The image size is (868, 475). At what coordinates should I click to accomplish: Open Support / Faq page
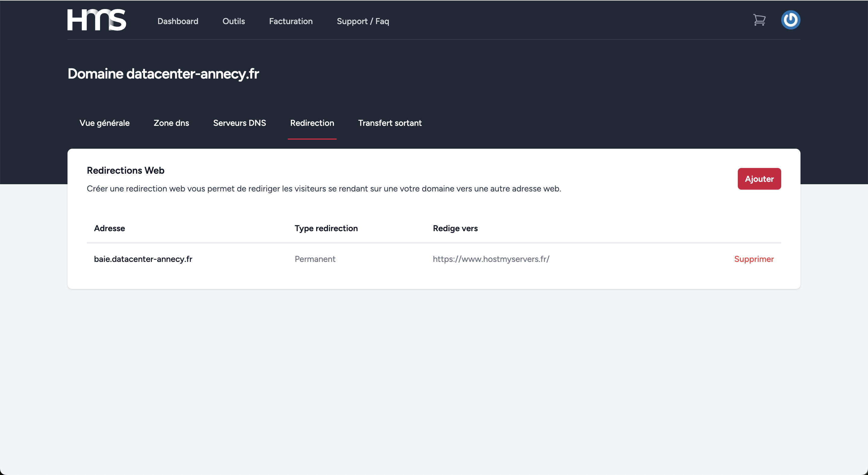pyautogui.click(x=363, y=21)
